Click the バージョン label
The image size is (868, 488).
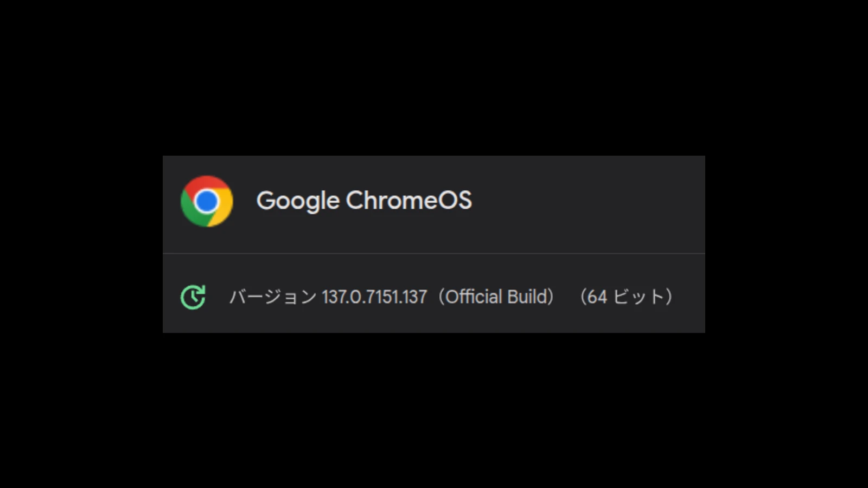273,297
